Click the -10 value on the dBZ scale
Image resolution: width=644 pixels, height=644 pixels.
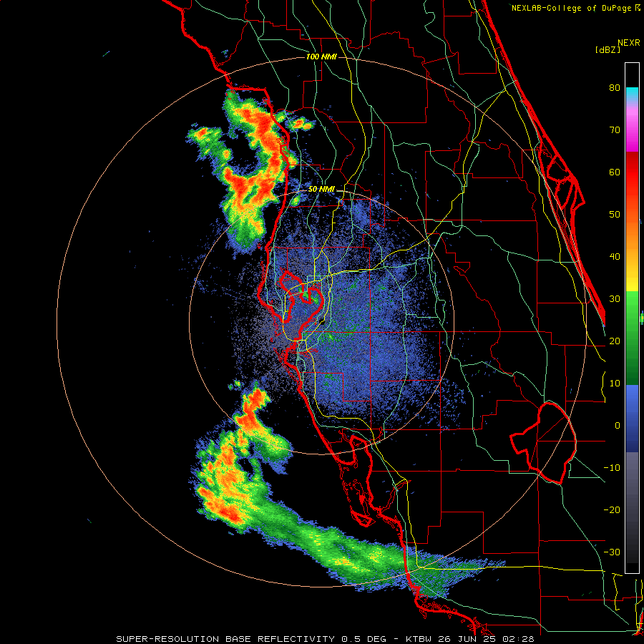pyautogui.click(x=612, y=468)
